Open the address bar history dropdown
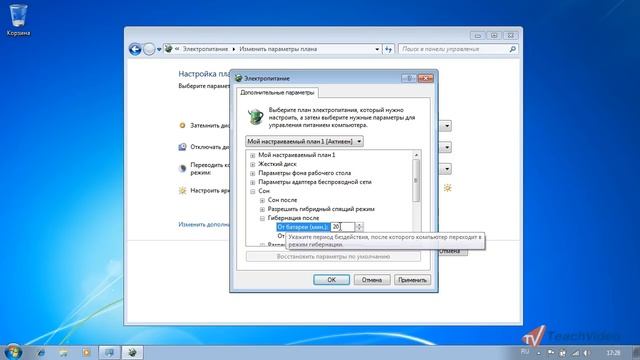This screenshot has width=640, height=360. 377,49
